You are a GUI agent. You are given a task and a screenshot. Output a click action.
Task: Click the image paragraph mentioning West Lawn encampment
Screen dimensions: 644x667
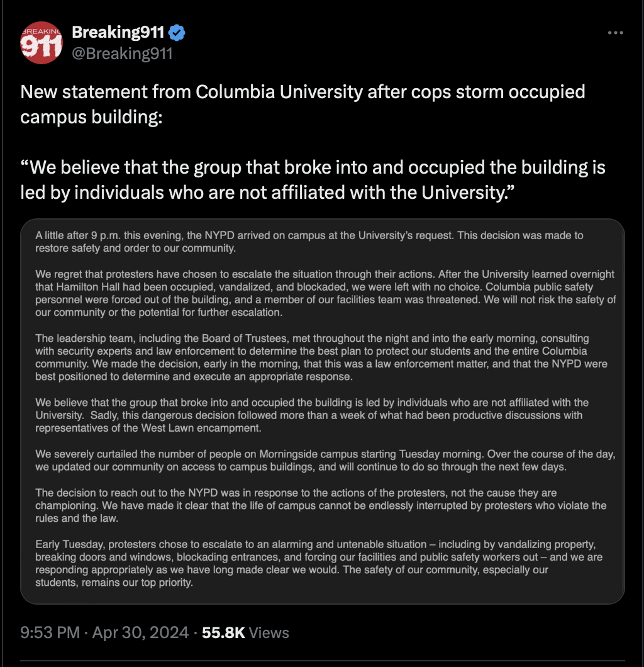[312, 415]
